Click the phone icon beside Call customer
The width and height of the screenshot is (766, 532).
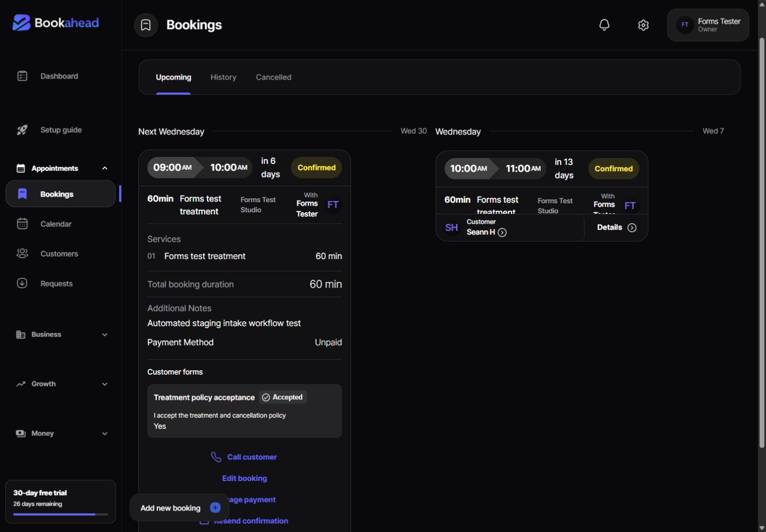(x=216, y=457)
